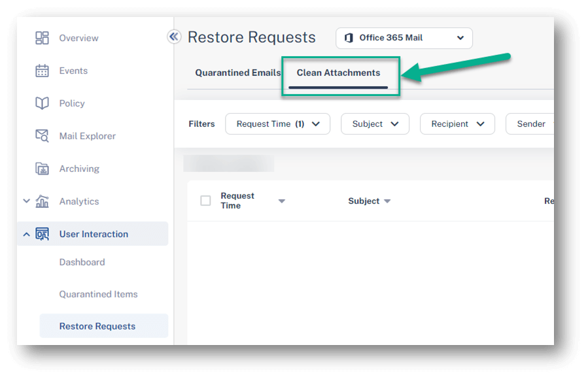Click the Events calendar icon
588x379 pixels.
42,71
